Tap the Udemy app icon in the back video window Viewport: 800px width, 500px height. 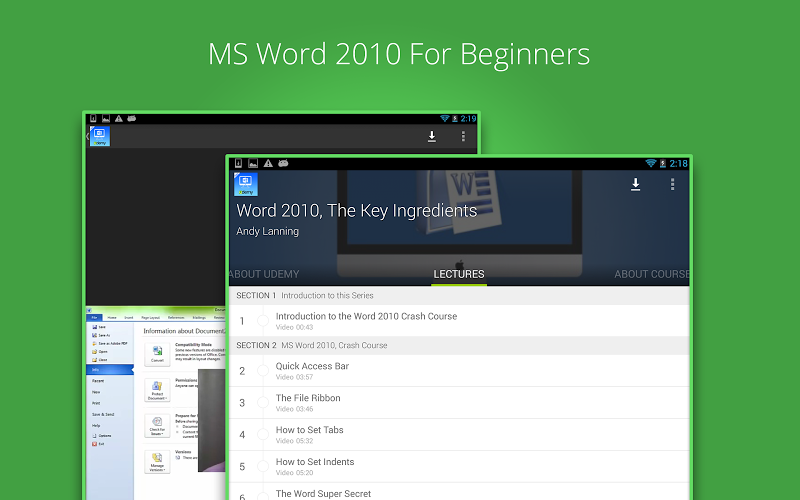point(100,136)
